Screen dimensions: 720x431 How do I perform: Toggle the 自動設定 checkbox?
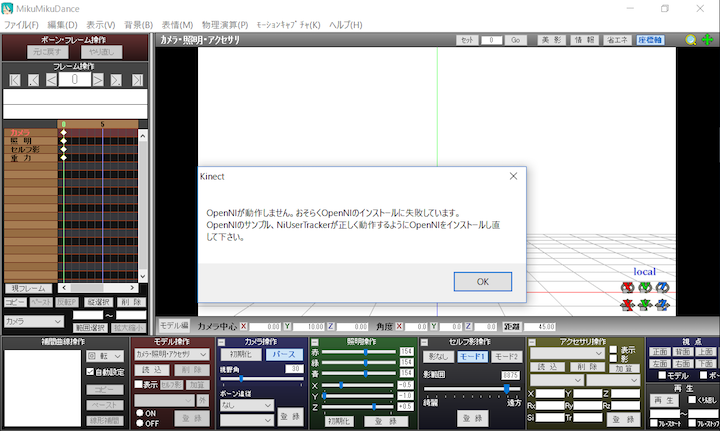click(x=90, y=372)
